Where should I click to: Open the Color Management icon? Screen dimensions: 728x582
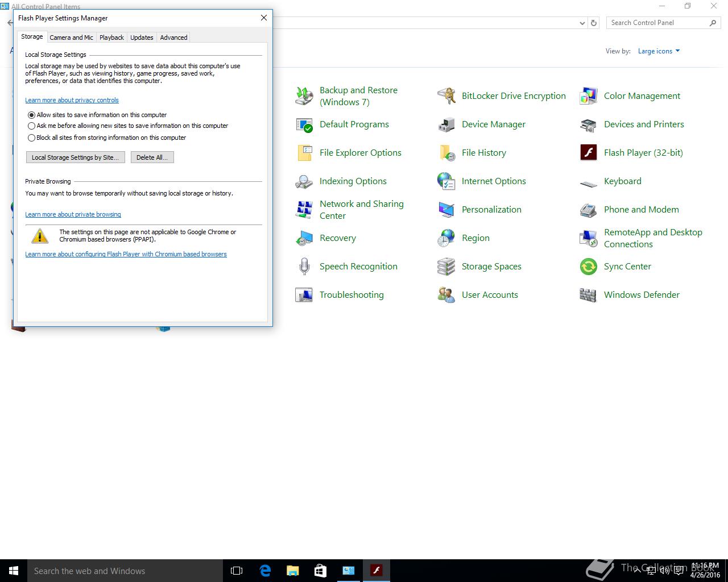pyautogui.click(x=589, y=96)
